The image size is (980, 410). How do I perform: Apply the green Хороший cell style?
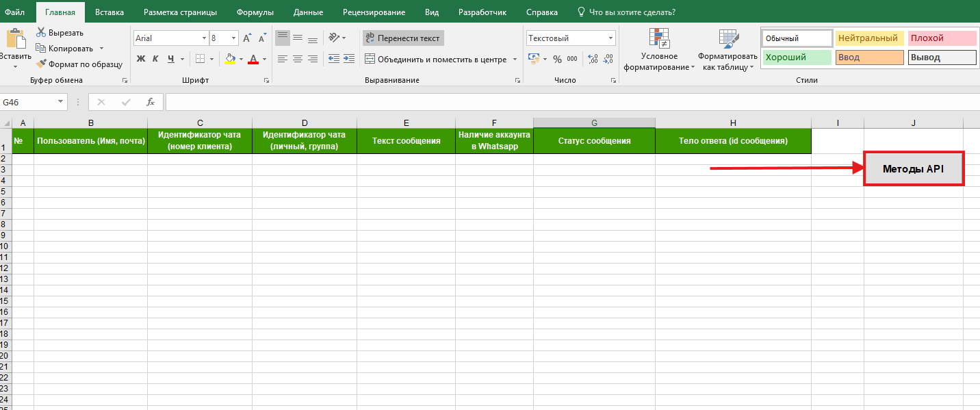796,57
